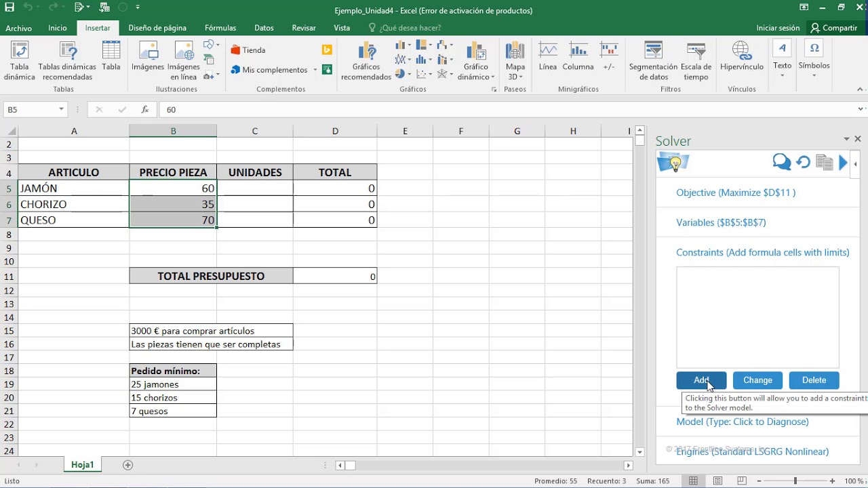Open the Mapa 3D dropdown
This screenshot has width=868, height=488.
[x=521, y=77]
